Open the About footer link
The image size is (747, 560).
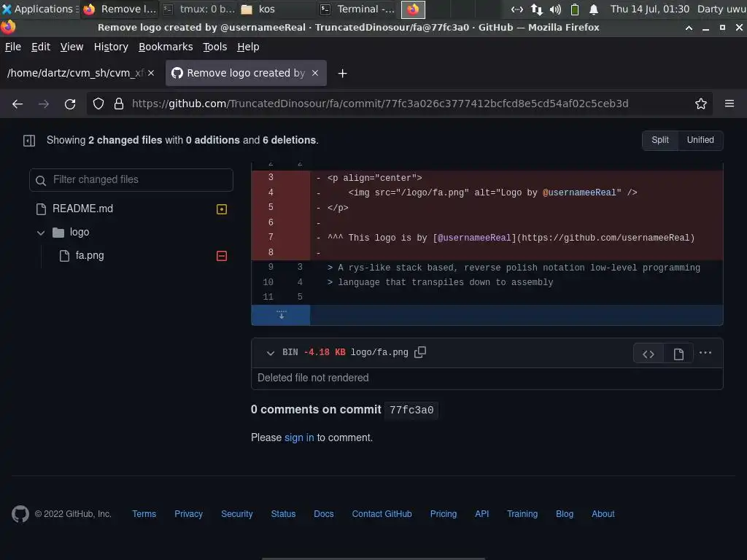(603, 514)
